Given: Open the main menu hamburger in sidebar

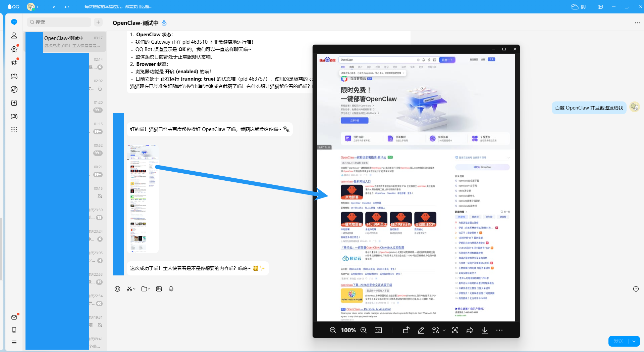Looking at the screenshot, I should coord(14,343).
